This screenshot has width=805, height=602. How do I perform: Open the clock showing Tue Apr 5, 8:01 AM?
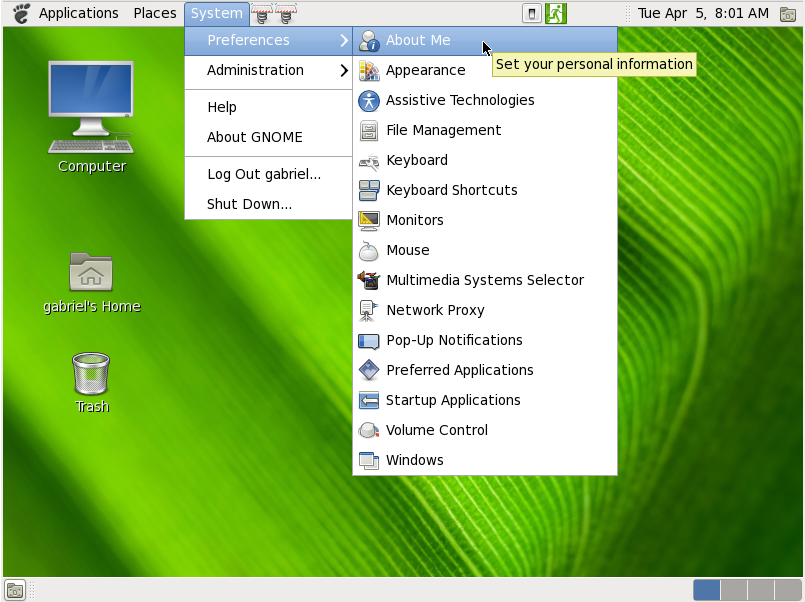pyautogui.click(x=703, y=13)
